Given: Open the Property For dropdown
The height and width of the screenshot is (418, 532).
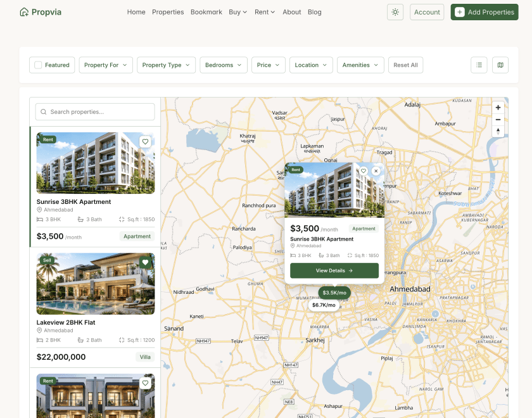Looking at the screenshot, I should point(106,65).
